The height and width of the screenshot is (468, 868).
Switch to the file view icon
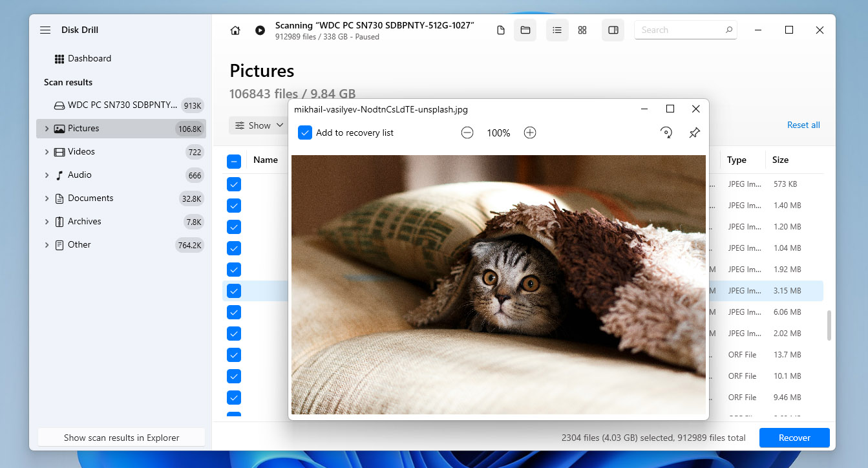point(500,30)
